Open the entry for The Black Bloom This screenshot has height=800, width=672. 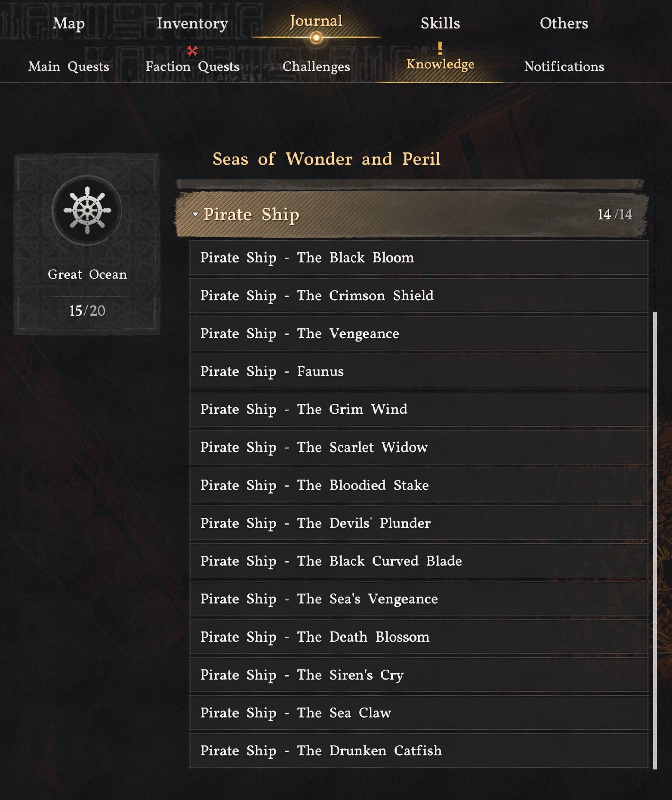pyautogui.click(x=419, y=258)
